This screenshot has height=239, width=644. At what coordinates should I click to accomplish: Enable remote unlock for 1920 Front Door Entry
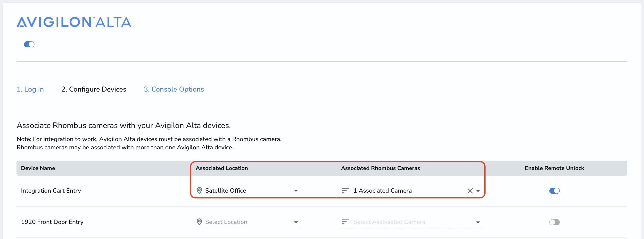(x=554, y=222)
